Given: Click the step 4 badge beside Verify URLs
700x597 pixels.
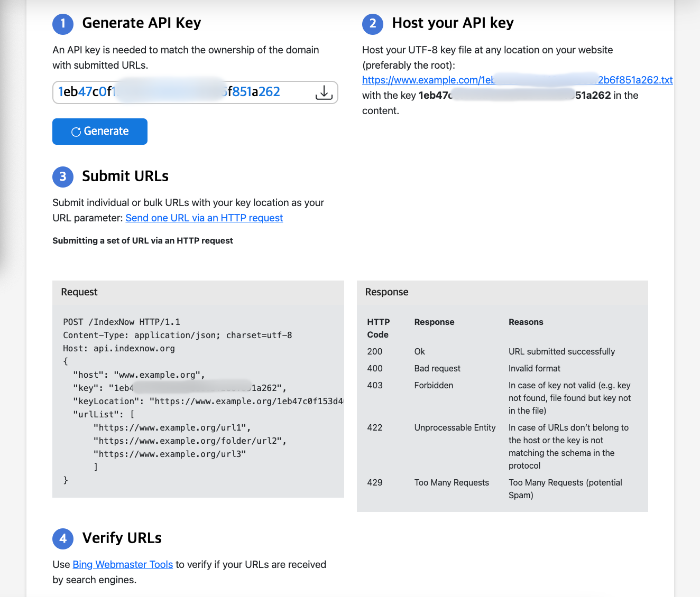Looking at the screenshot, I should point(62,538).
